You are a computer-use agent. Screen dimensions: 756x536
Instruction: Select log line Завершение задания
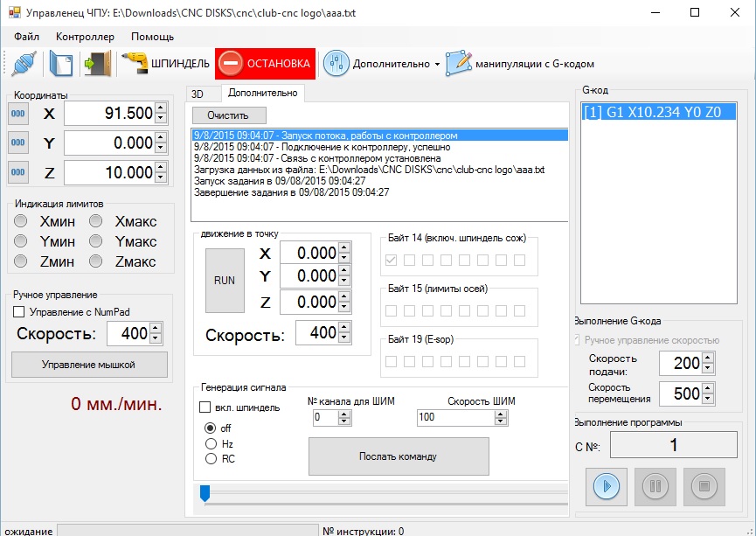tap(379, 192)
